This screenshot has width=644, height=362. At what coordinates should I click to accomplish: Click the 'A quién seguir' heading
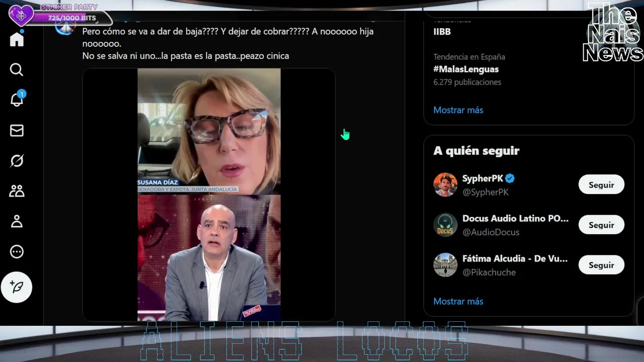pyautogui.click(x=476, y=151)
